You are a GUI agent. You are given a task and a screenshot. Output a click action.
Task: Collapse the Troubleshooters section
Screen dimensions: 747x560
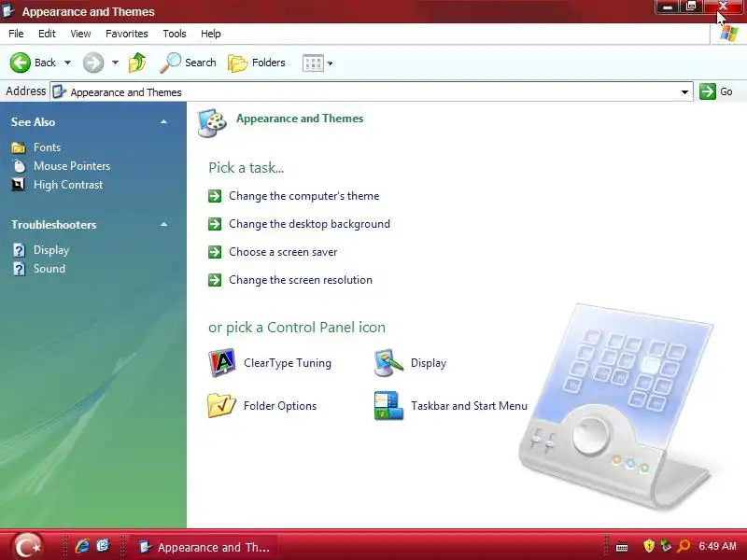click(x=164, y=224)
